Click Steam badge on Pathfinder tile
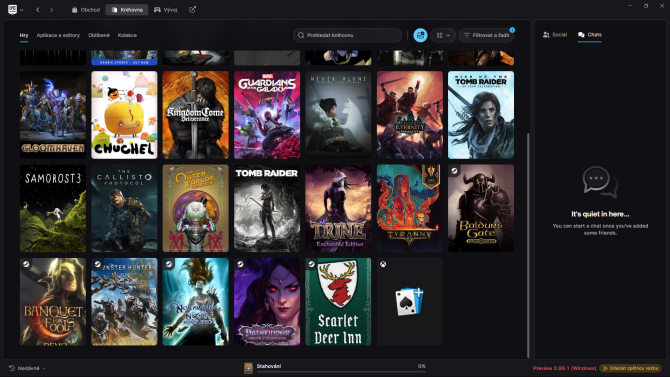 coord(240,264)
